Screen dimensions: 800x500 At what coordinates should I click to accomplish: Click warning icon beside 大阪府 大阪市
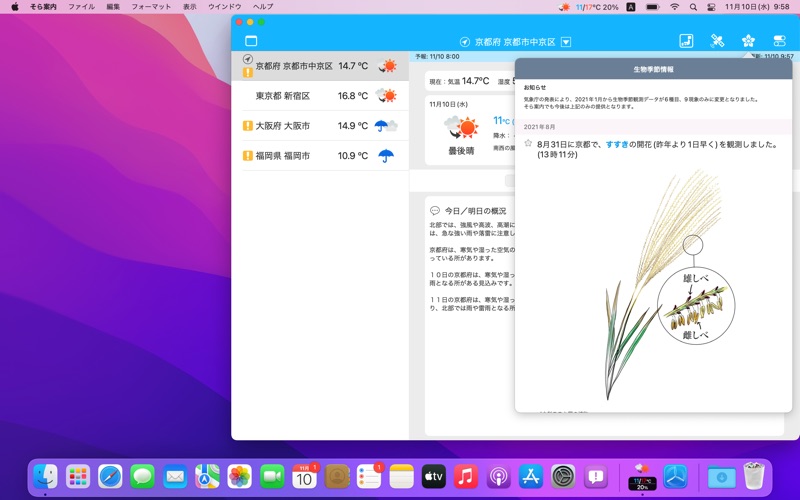pyautogui.click(x=247, y=126)
